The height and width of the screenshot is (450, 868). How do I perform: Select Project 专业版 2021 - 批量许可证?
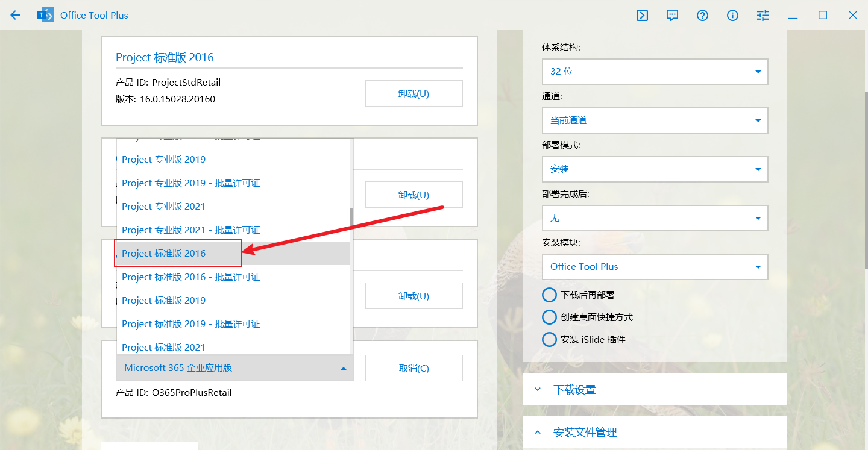coord(233,230)
